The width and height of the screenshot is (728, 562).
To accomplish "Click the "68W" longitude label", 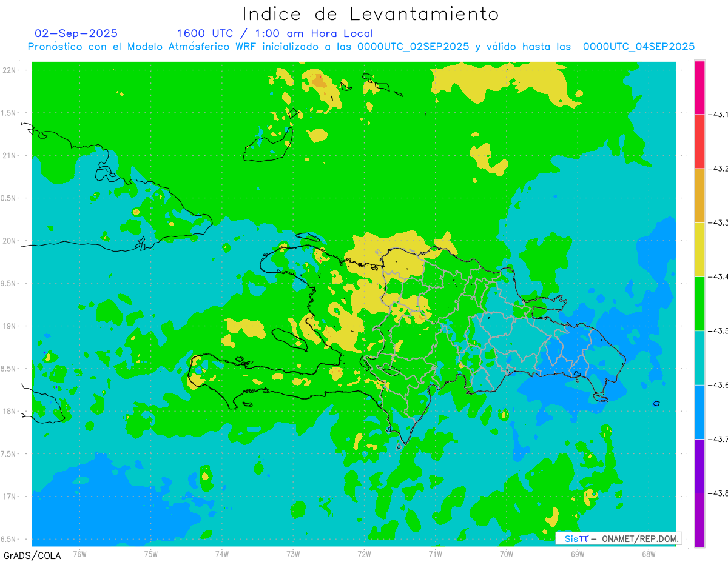I will click(x=648, y=554).
